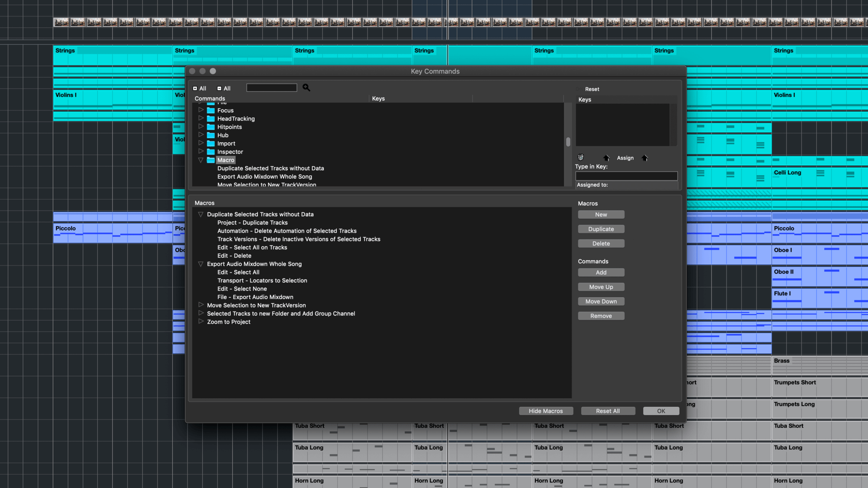868x488 pixels.
Task: Click the Move Down button
Action: click(601, 301)
